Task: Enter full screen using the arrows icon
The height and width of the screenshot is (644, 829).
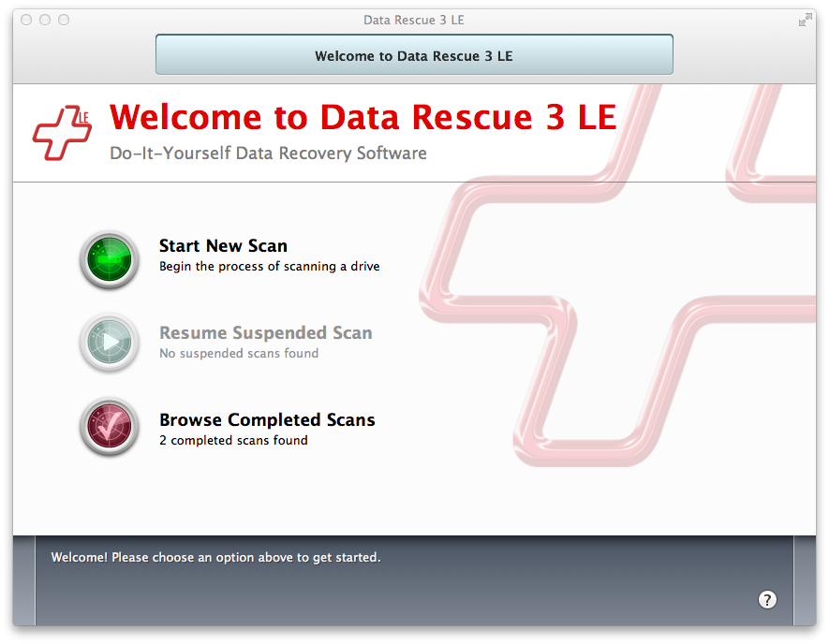Action: [805, 21]
